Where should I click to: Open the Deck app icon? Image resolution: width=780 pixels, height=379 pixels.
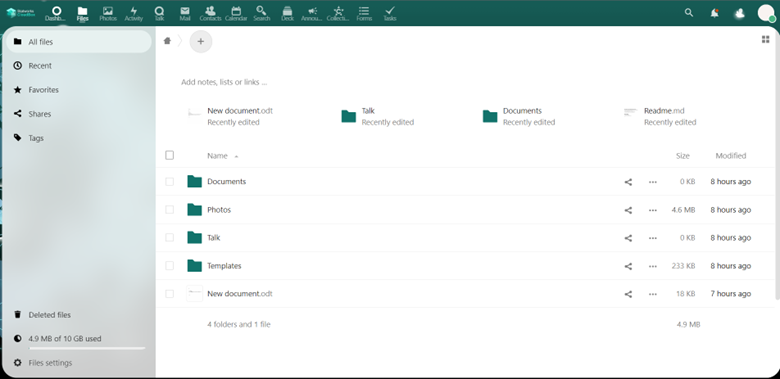(288, 13)
